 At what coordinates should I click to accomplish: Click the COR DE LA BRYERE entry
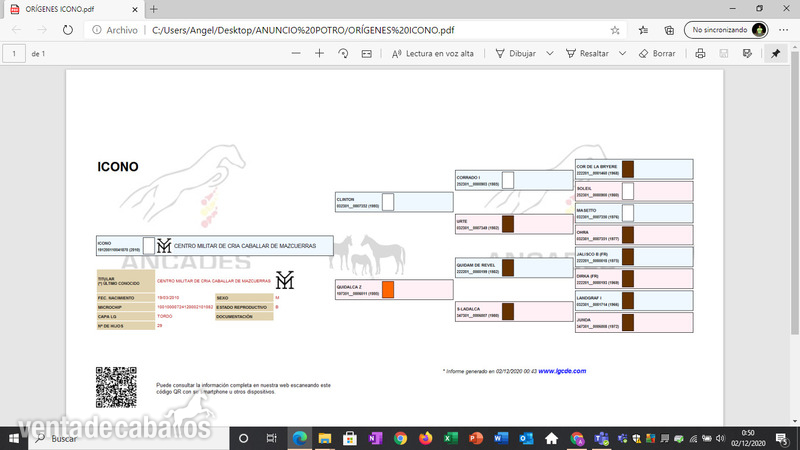tap(634, 169)
